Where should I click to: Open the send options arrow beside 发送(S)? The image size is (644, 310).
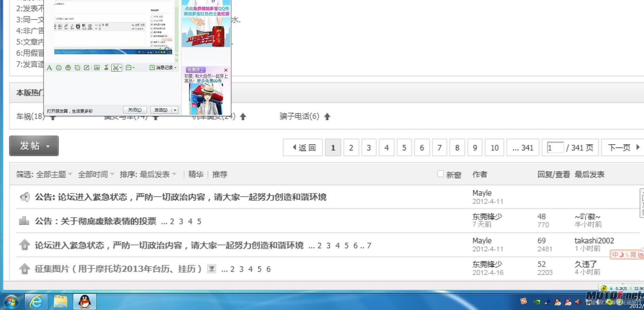click(x=175, y=110)
